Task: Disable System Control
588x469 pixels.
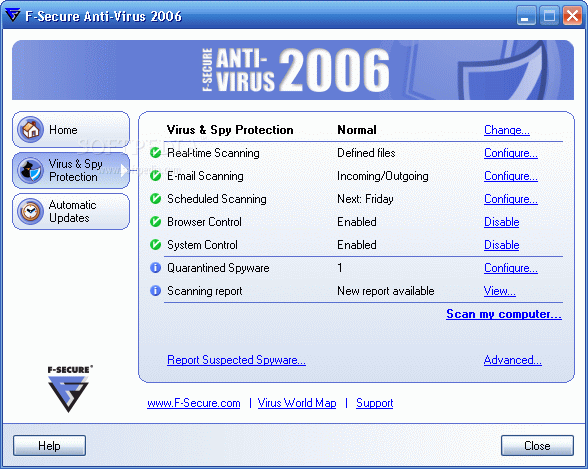Action: 501,245
